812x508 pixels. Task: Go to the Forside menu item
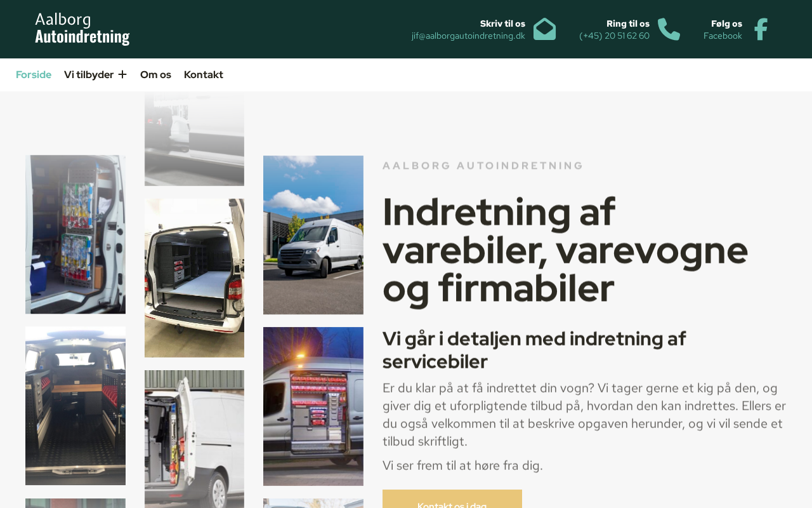(34, 75)
